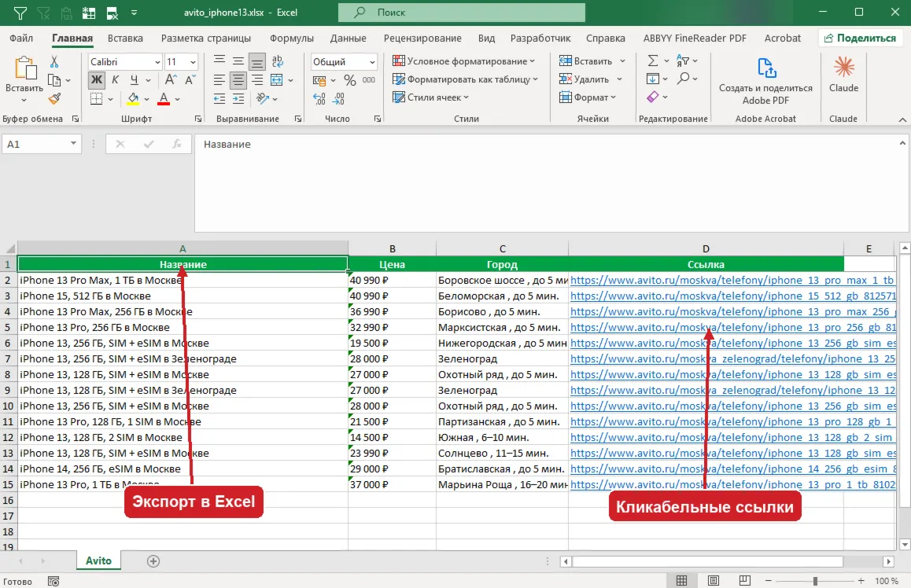Viewport: 911px width, 588px height.
Task: Open the Calibri font name dropdown
Action: pos(157,62)
